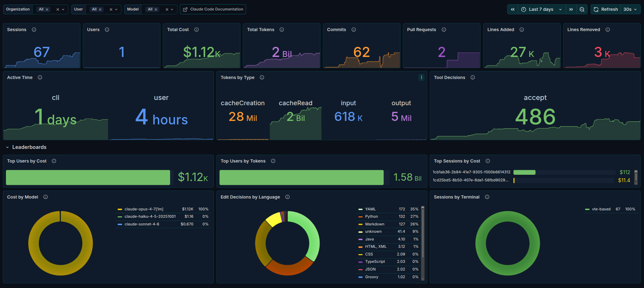644x288 pixels.
Task: Click session 1cb1ab36-2b84-41e7-9305-f000b6614312
Action: tap(471, 172)
